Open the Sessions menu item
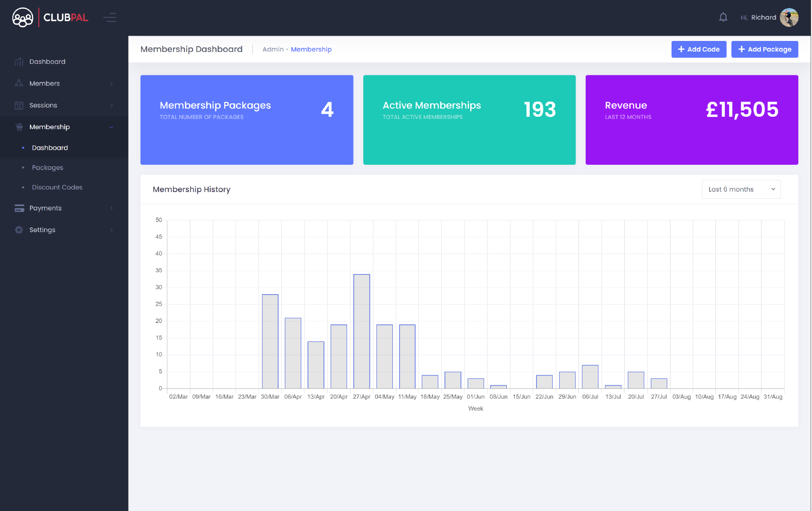The image size is (812, 511). click(x=64, y=105)
